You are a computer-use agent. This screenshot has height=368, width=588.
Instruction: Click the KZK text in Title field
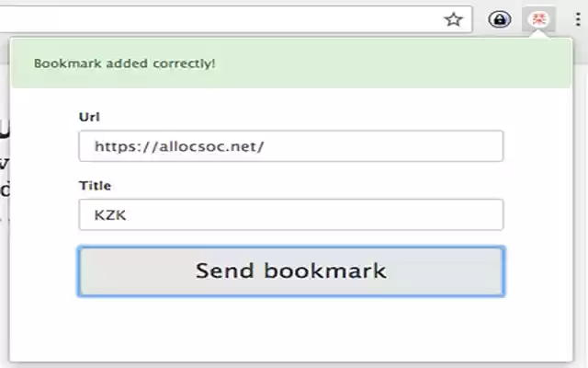[x=108, y=215]
